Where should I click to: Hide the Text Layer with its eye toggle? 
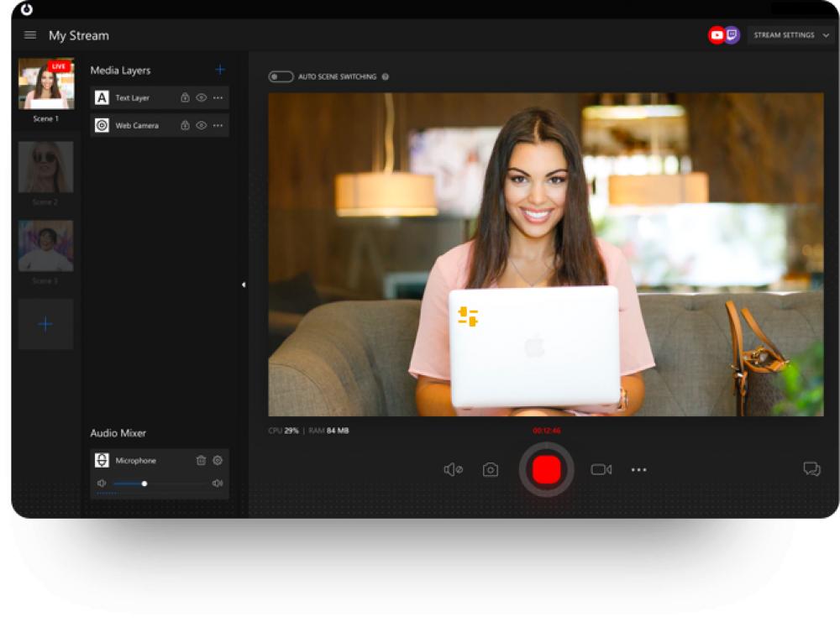201,97
